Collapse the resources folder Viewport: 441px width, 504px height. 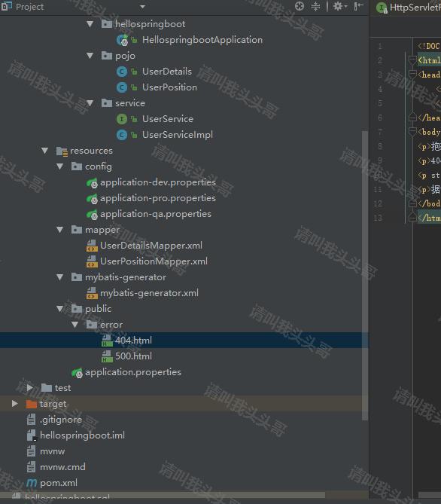tap(44, 151)
